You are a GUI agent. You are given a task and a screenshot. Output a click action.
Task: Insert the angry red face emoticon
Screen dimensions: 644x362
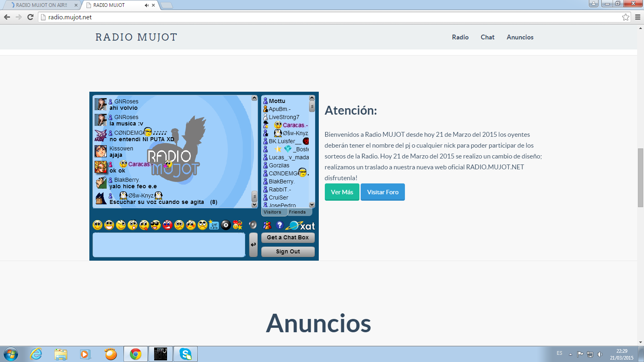click(x=167, y=225)
